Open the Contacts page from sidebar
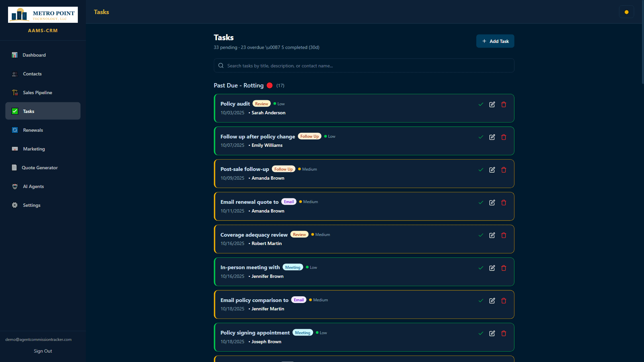644x362 pixels. pyautogui.click(x=32, y=74)
